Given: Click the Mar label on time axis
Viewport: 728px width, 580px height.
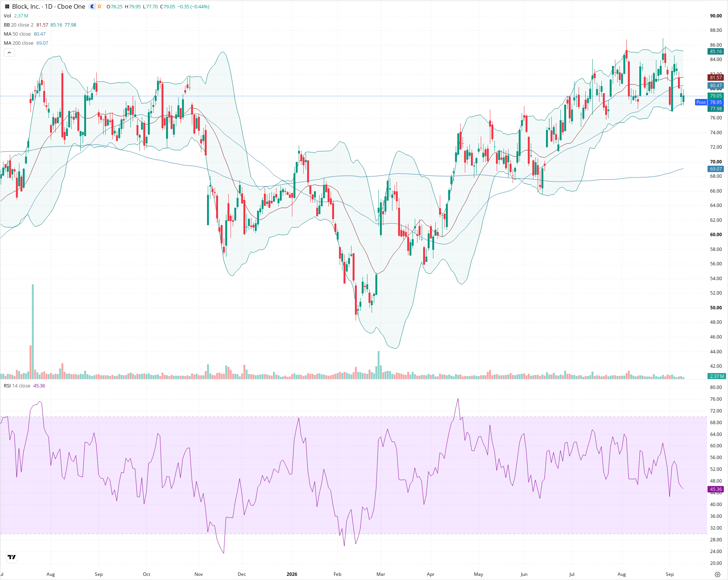Looking at the screenshot, I should point(381,574).
